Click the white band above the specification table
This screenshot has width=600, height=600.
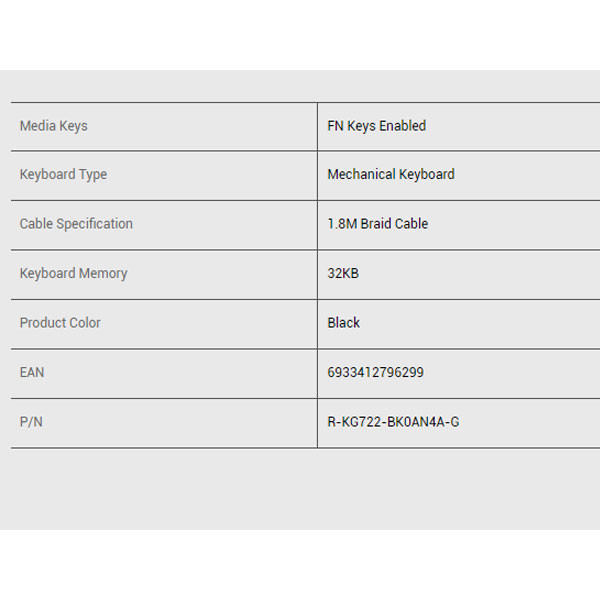pyautogui.click(x=300, y=35)
